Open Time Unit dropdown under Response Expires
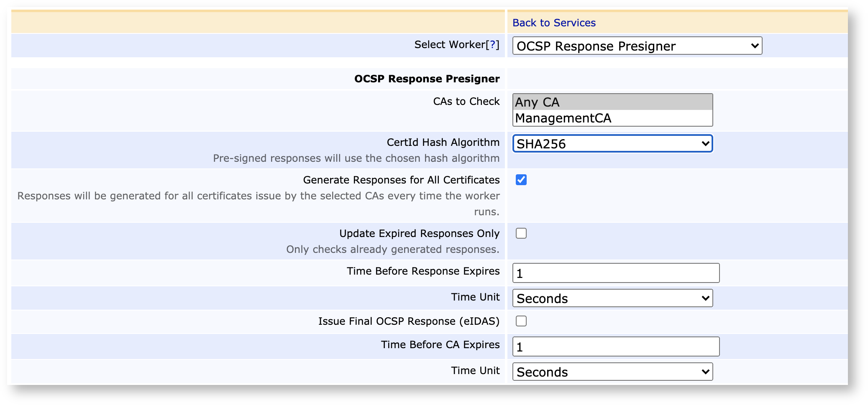 (612, 298)
